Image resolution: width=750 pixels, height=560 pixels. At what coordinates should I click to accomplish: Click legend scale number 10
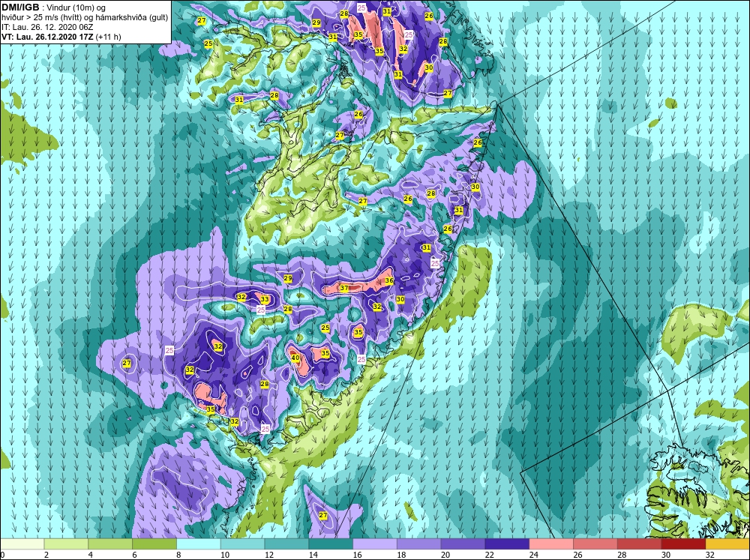(x=225, y=555)
